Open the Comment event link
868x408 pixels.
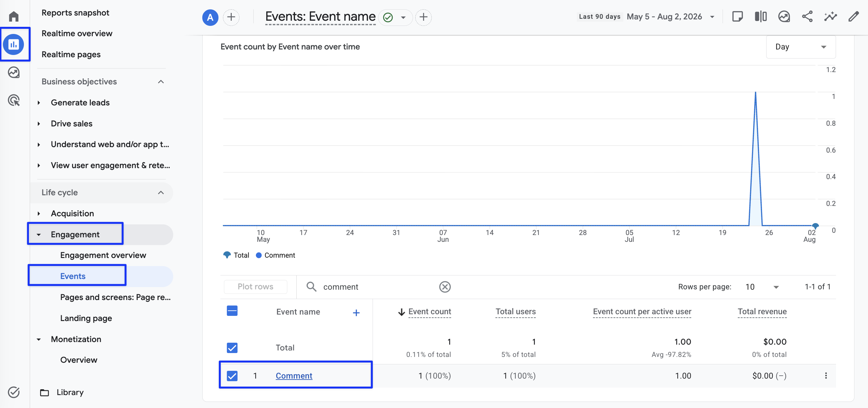pos(294,376)
